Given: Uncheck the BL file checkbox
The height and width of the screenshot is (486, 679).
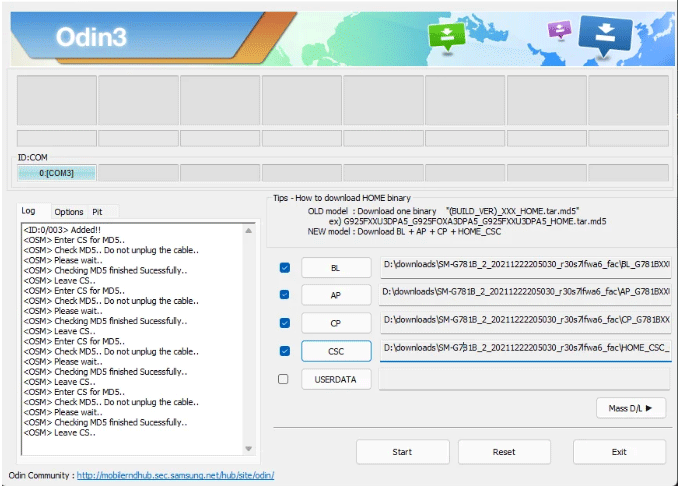Looking at the screenshot, I should click(285, 268).
